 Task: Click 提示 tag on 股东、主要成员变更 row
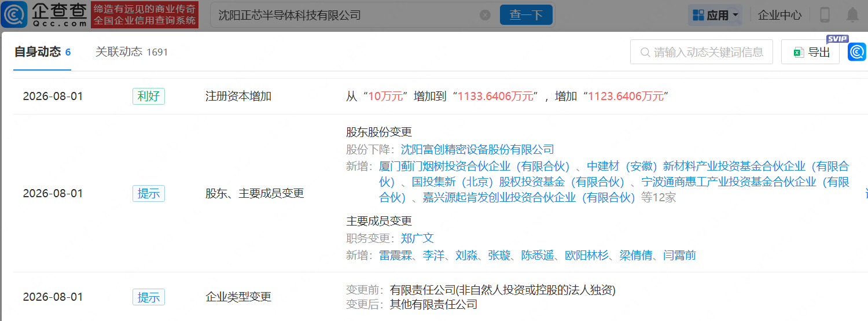click(149, 193)
